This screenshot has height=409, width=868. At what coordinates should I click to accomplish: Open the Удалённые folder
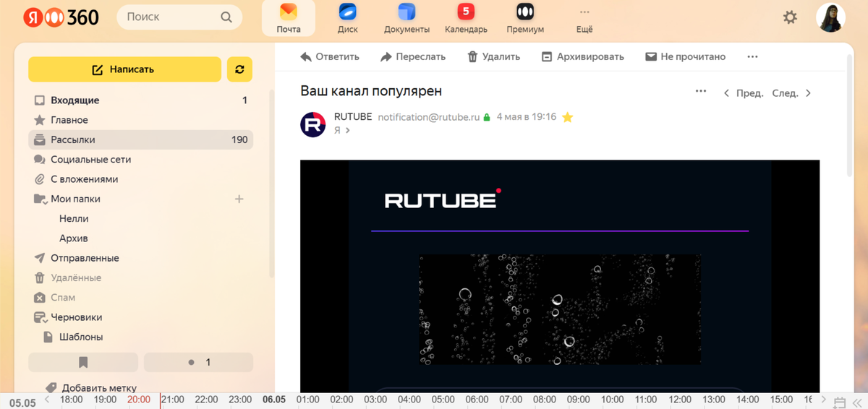point(140,277)
